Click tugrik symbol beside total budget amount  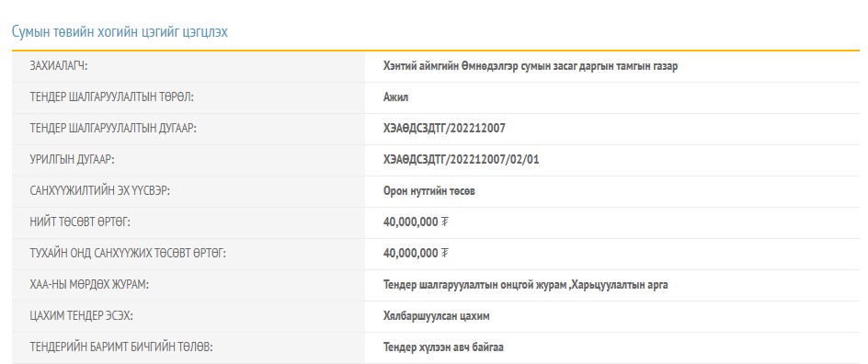[444, 222]
